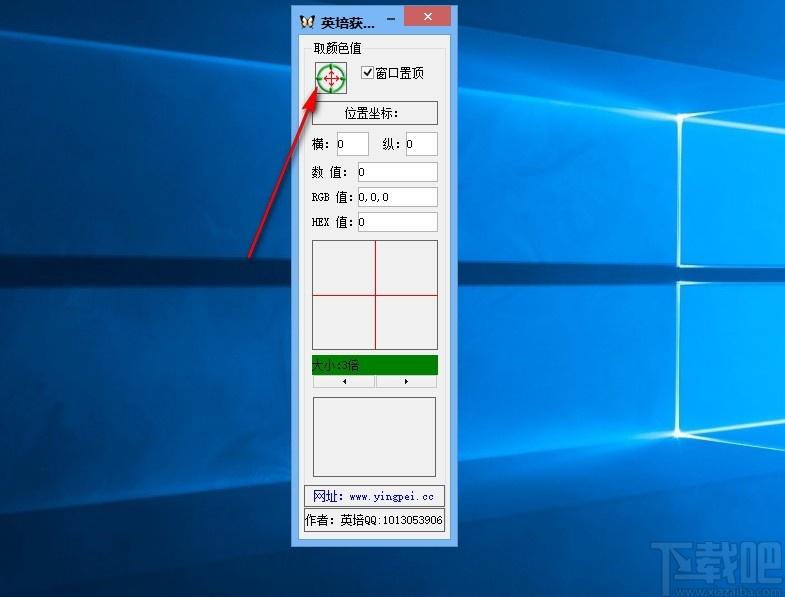Click the 横 coordinate input field

pos(352,144)
